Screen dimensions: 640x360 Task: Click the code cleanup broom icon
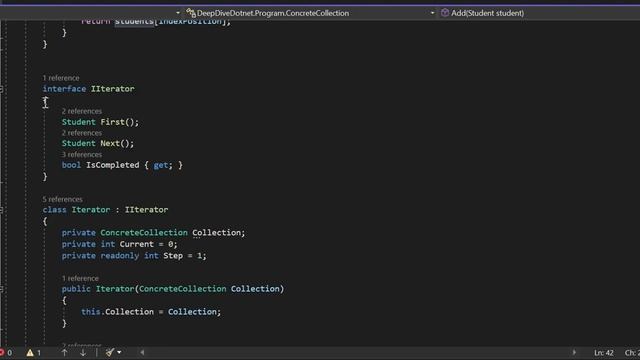pyautogui.click(x=109, y=353)
